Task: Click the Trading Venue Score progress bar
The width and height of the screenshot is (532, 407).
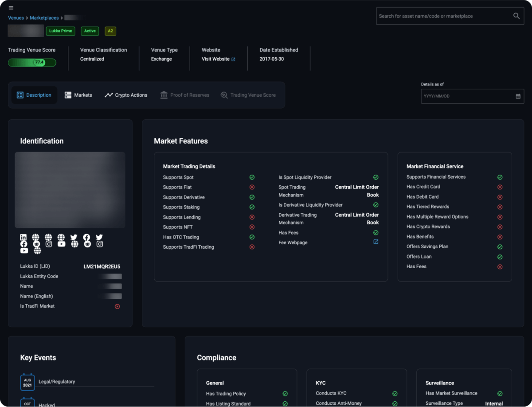Action: 32,63
